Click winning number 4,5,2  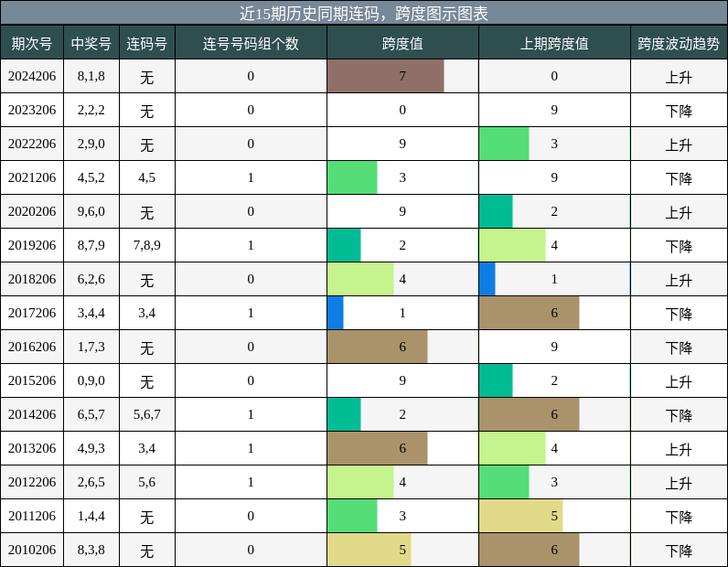click(91, 177)
